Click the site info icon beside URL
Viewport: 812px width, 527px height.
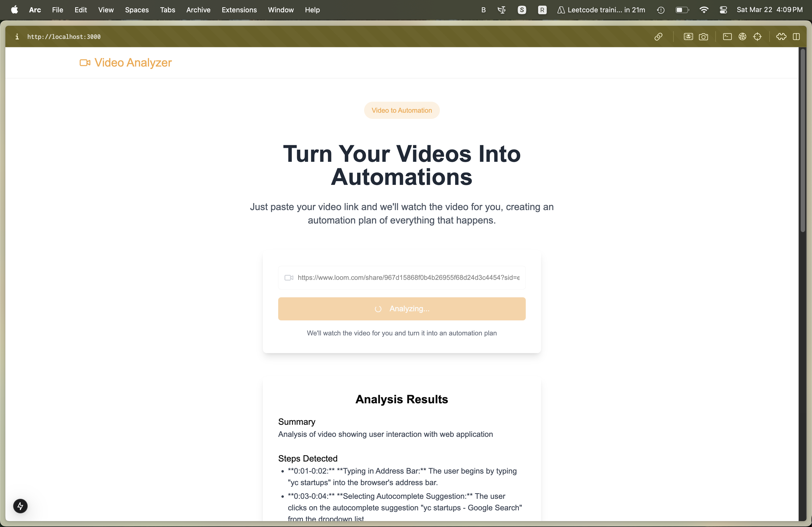click(17, 37)
